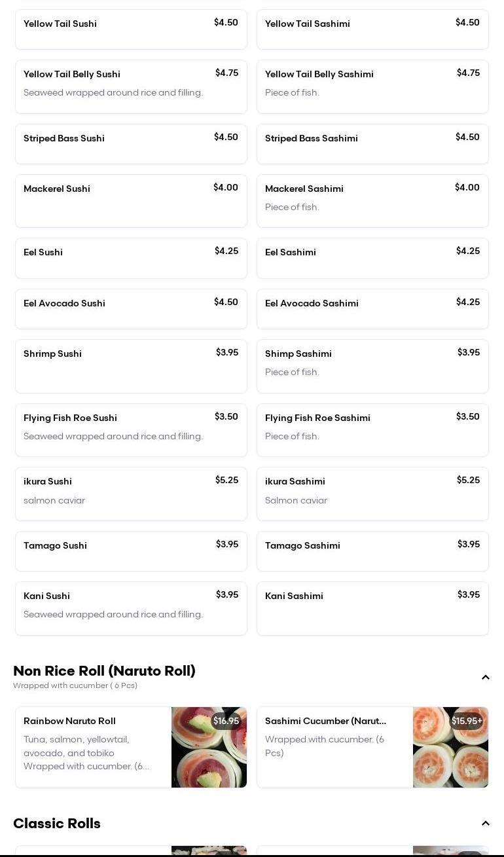
Task: Select Yellow Tail Sushi item
Action: coord(131,29)
